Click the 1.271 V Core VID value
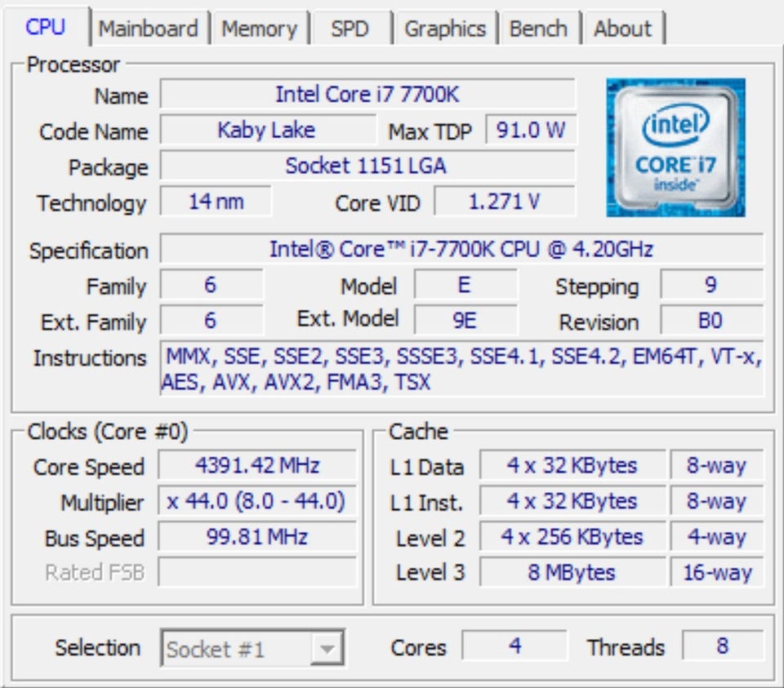 click(x=505, y=202)
